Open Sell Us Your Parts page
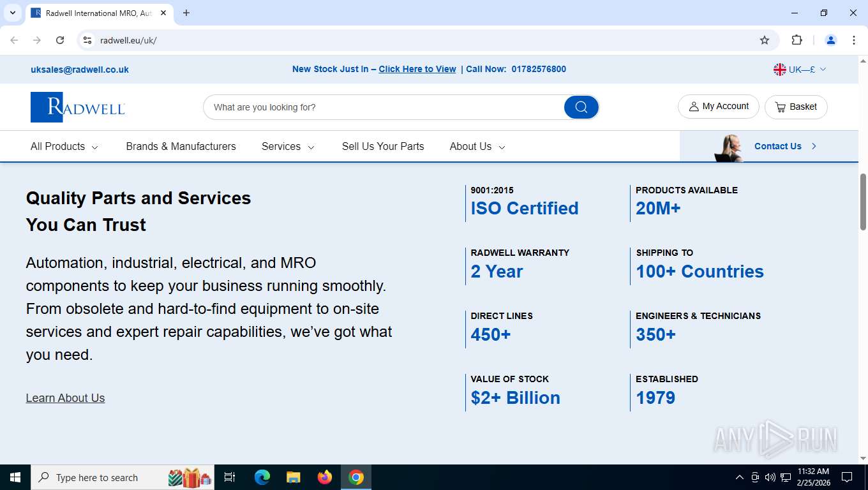The image size is (868, 490). click(383, 146)
